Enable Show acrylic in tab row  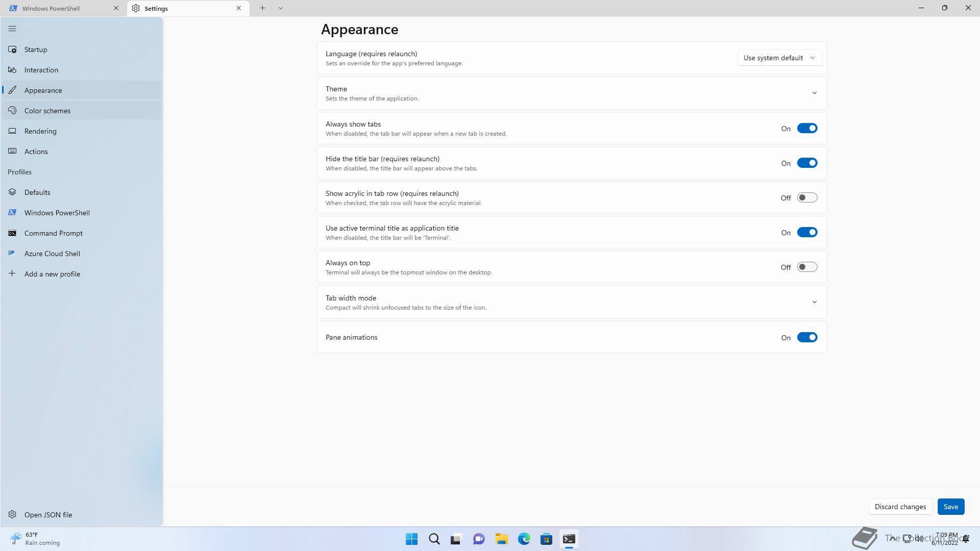point(807,198)
